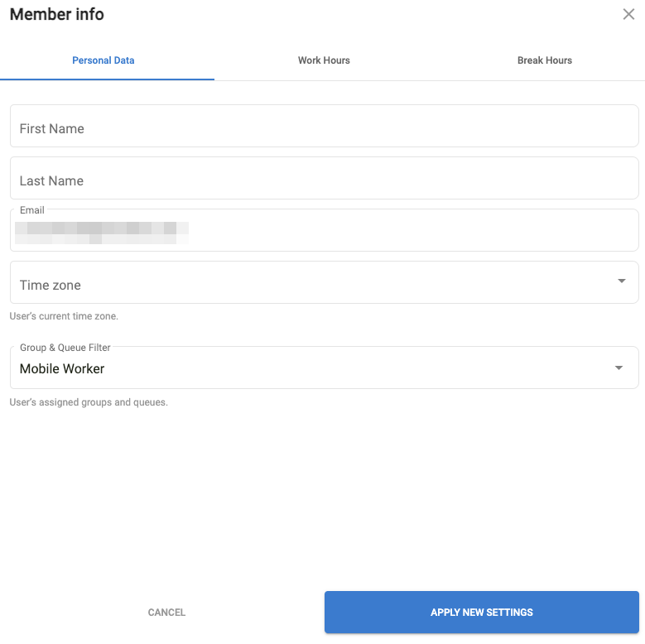
Task: Click the Mobile Worker selected value
Action: (62, 369)
